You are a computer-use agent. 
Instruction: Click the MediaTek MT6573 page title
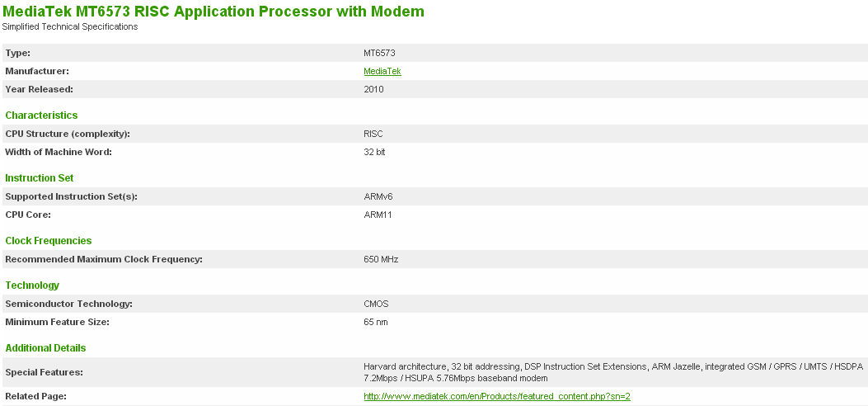pyautogui.click(x=213, y=12)
